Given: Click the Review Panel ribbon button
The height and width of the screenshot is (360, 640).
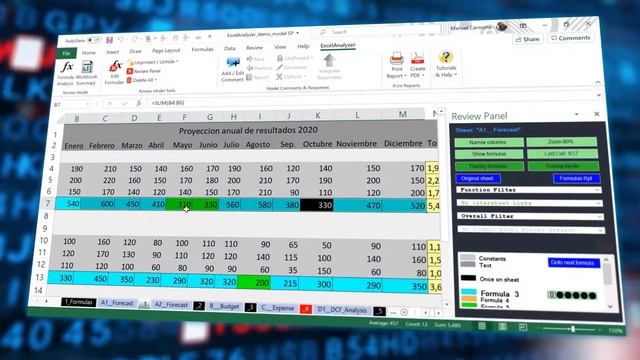Looking at the screenshot, I should 144,71.
